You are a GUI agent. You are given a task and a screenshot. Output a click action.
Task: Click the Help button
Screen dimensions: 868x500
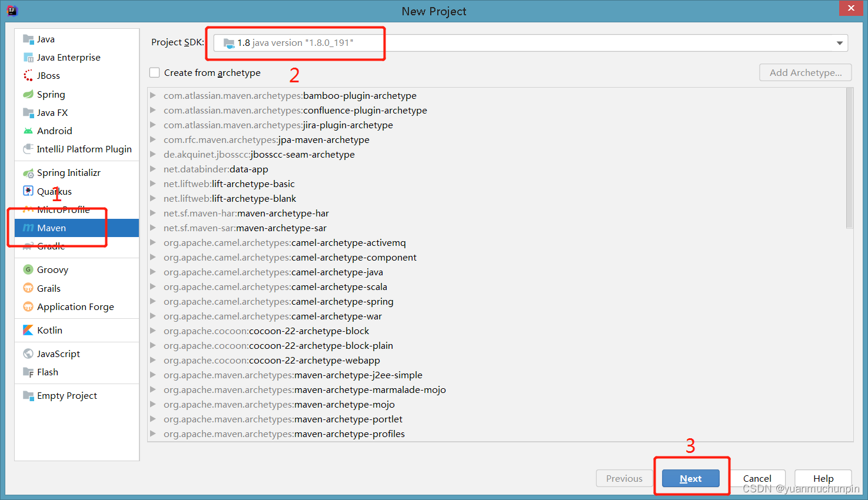pos(823,478)
